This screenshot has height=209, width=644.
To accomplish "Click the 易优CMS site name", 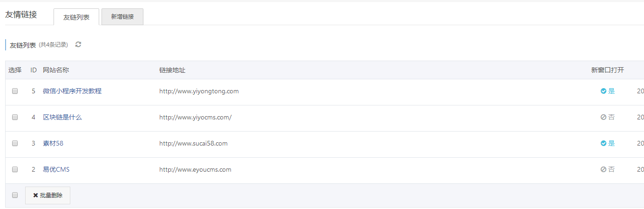I will [56, 170].
